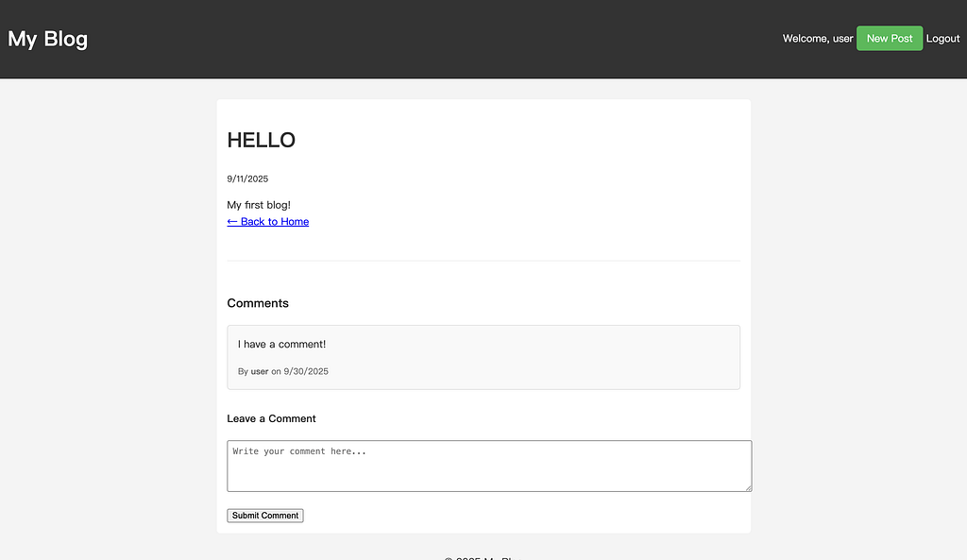Click the comment date 9/30/2025
The image size is (967, 560).
[306, 371]
